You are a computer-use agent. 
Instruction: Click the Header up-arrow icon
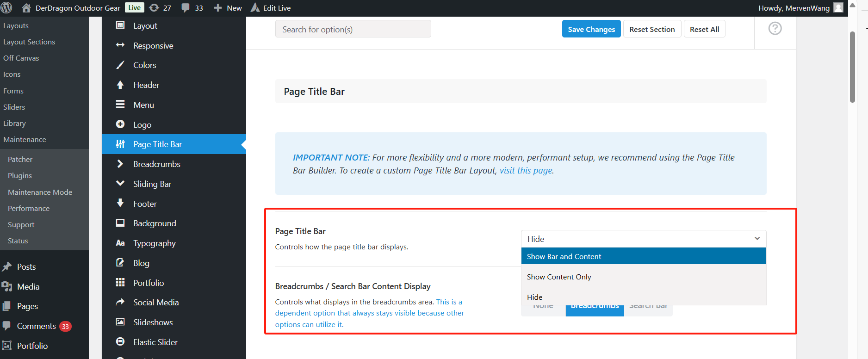point(120,85)
